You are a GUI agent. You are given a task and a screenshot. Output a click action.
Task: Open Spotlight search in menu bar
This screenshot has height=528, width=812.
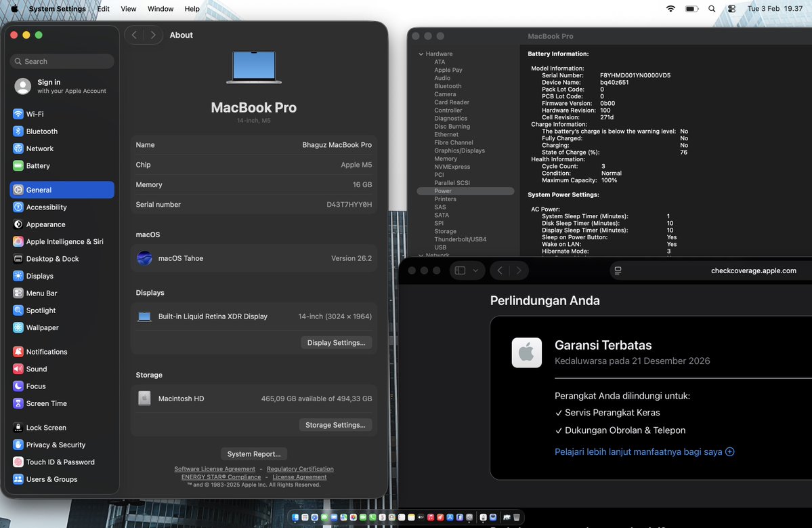[712, 9]
